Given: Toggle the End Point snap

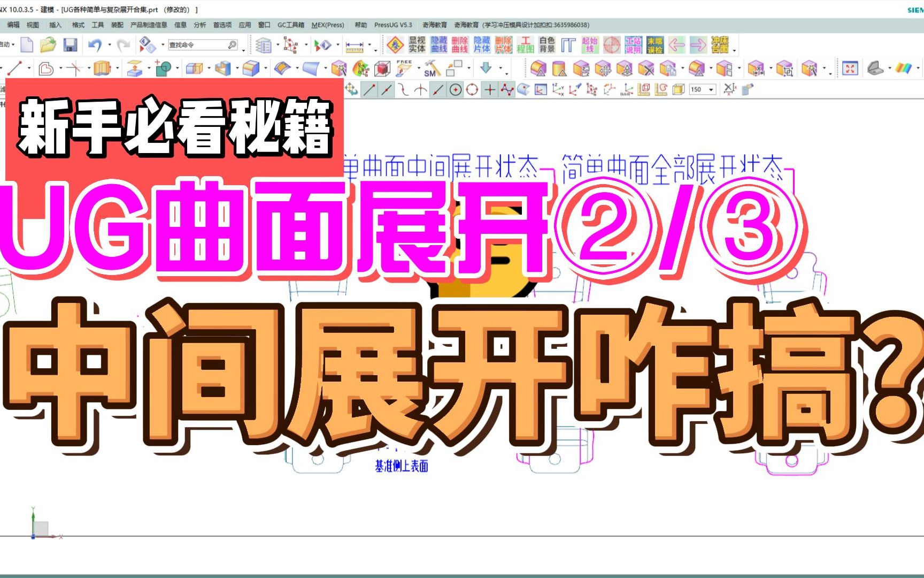Looking at the screenshot, I should point(369,90).
